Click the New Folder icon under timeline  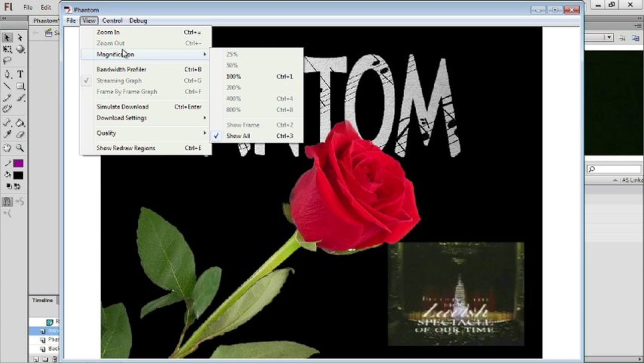45,359
